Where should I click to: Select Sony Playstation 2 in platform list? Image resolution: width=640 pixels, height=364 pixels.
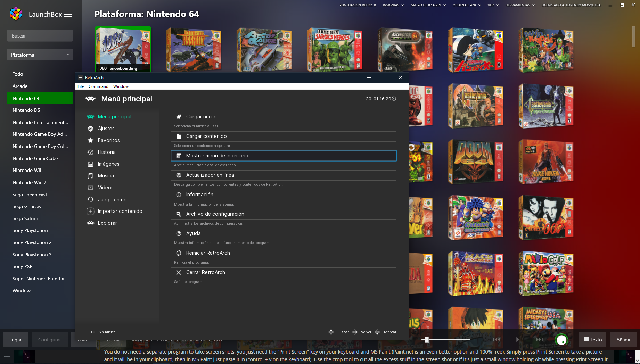tap(40, 242)
